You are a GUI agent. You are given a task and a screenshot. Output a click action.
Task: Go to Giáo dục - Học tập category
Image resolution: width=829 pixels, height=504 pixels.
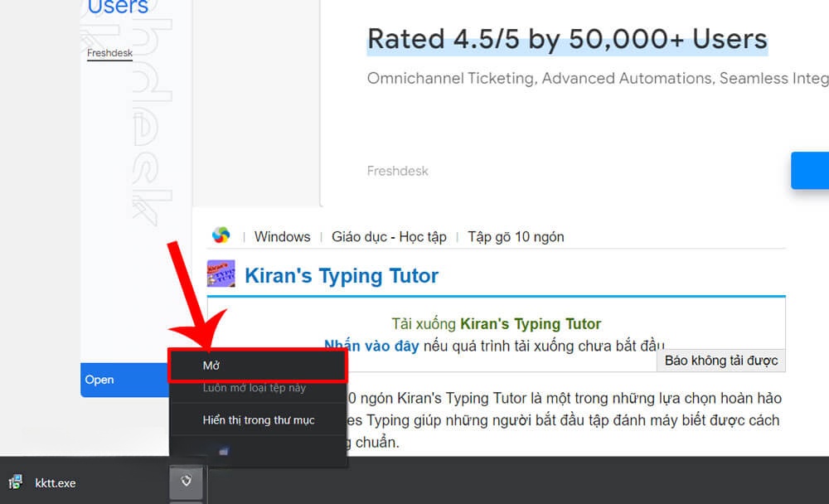pyautogui.click(x=389, y=236)
